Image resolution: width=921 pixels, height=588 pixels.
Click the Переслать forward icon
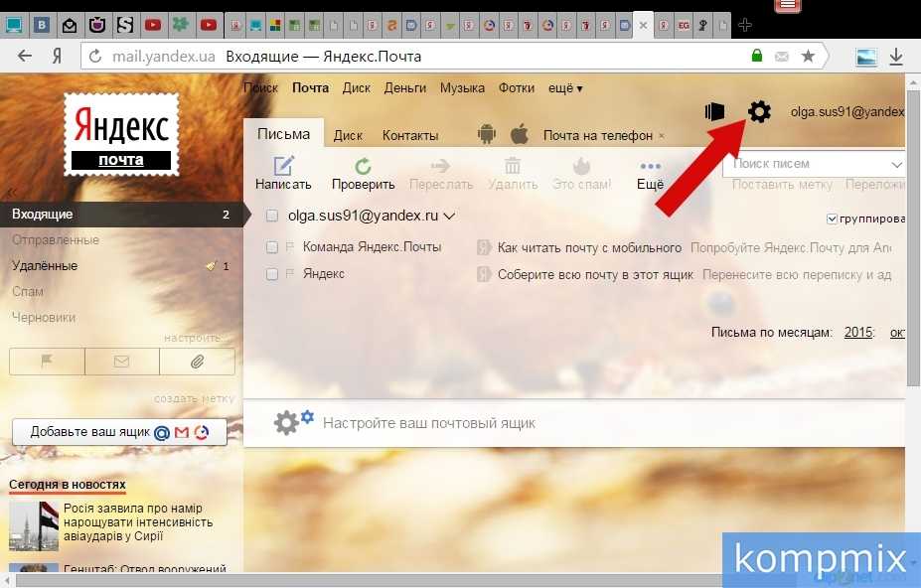440,166
